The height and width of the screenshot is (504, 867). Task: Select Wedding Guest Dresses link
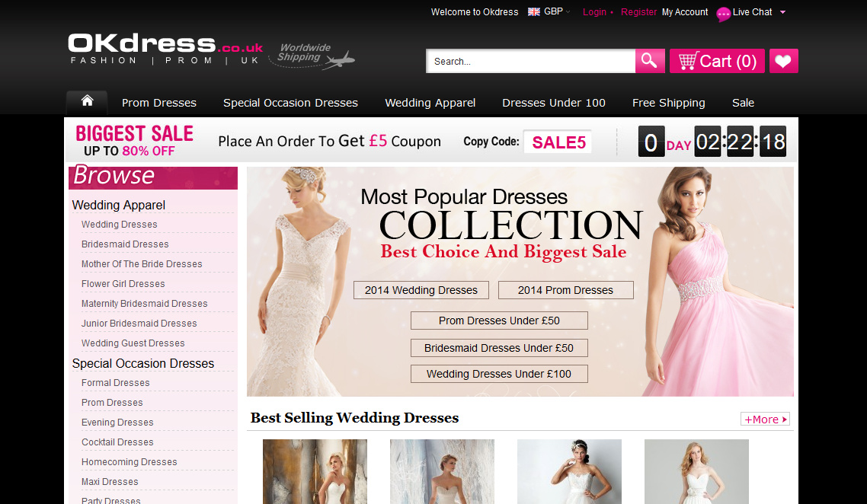(133, 343)
